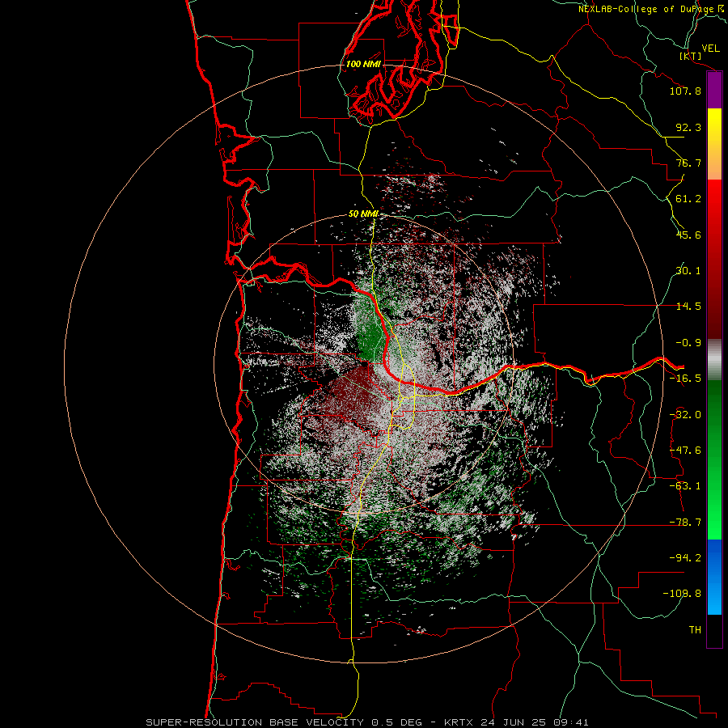Click the 50 NMI range ring label
Screen dimensions: 728x728
[363, 214]
